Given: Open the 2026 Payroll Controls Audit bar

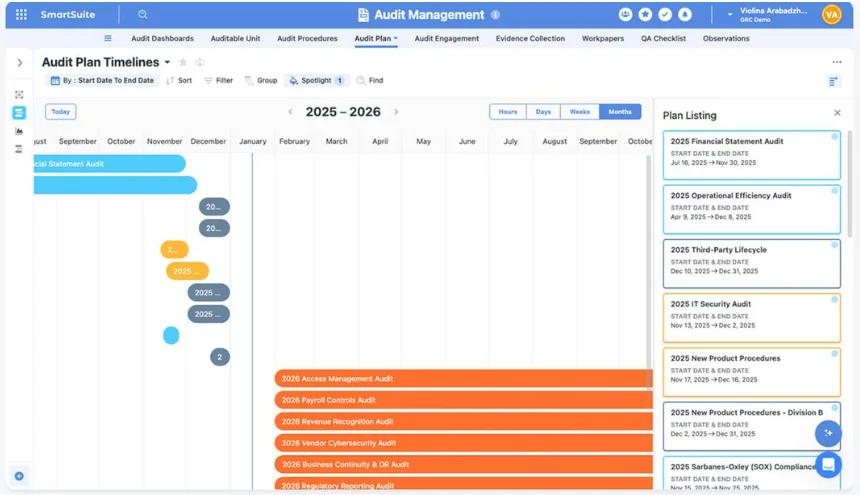Looking at the screenshot, I should click(463, 400).
